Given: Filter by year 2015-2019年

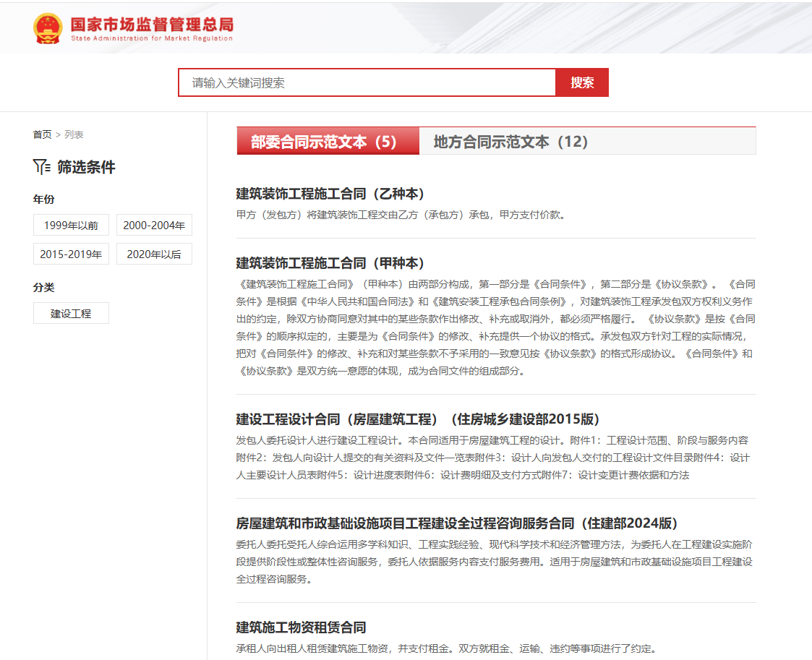Looking at the screenshot, I should 71,254.
